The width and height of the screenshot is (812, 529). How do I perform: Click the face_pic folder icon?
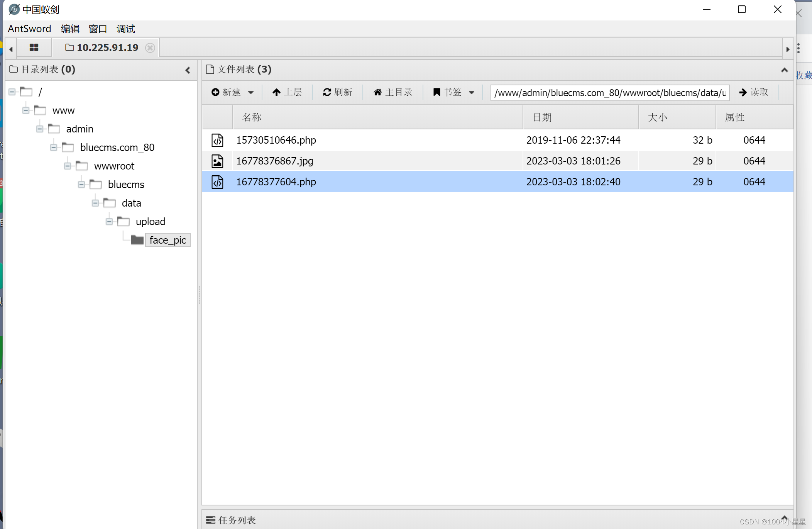(137, 240)
